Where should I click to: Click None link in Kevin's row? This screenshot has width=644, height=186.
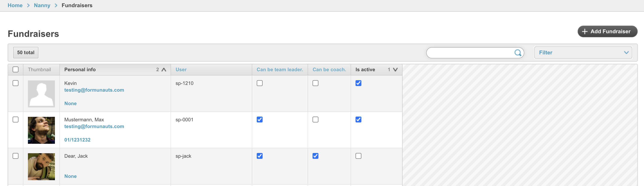[70, 104]
